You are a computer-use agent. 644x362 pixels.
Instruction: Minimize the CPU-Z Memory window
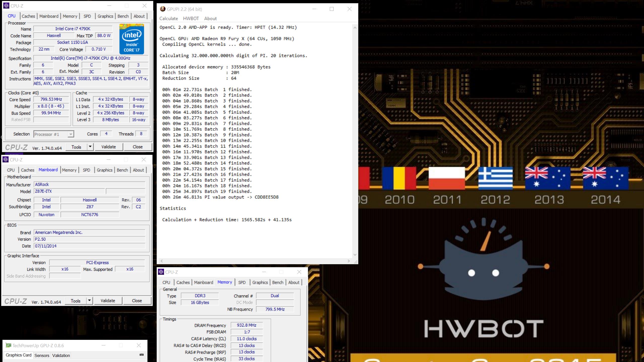(x=264, y=272)
